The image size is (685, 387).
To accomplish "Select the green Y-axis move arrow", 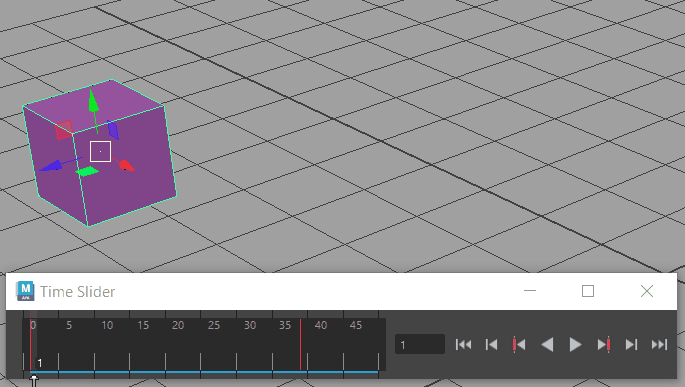I will [x=93, y=101].
